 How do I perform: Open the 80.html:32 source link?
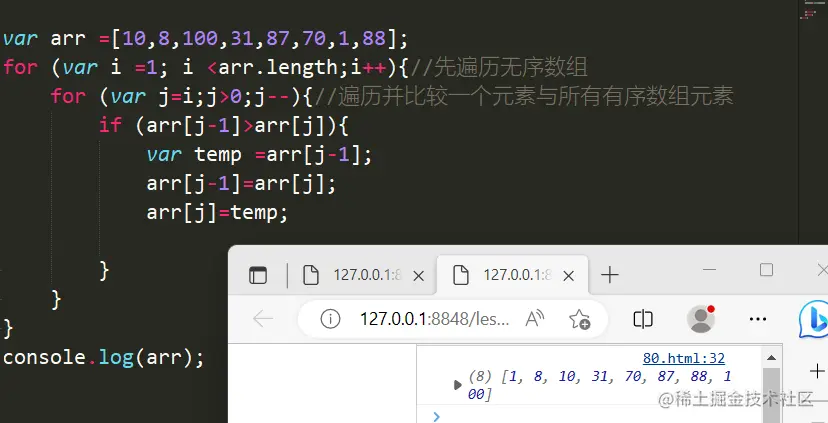click(x=683, y=358)
